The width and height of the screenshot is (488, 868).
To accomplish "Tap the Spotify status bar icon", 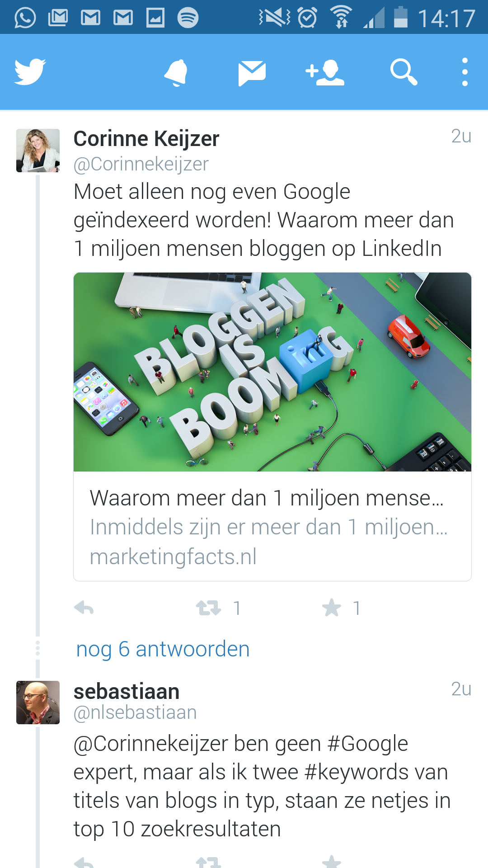I will click(188, 18).
